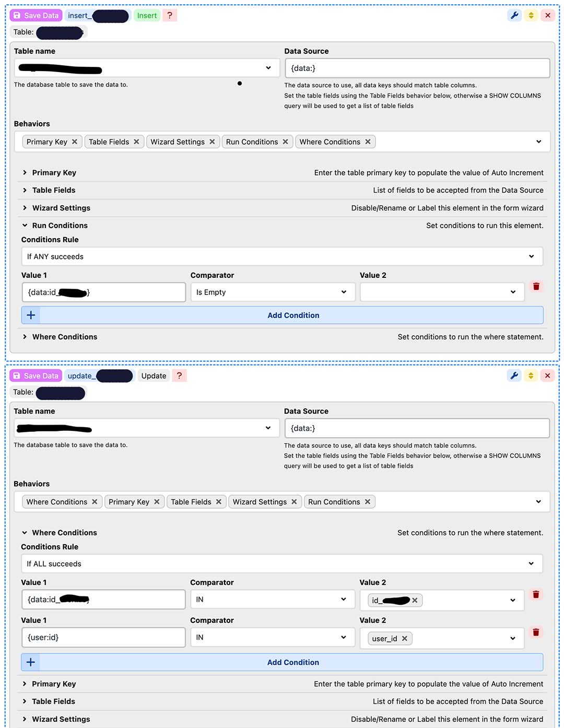564x728 pixels.
Task: Click Data Source field in update block
Action: (417, 428)
